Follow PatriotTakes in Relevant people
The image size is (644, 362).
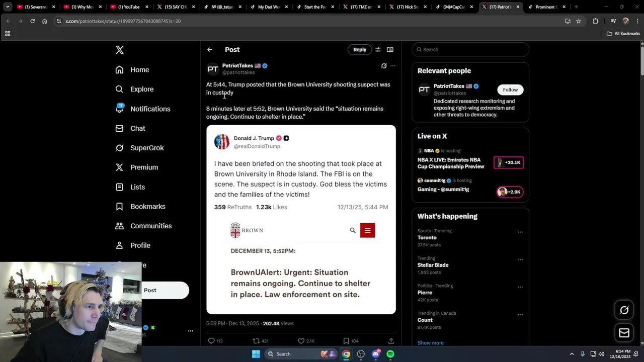coord(510,89)
